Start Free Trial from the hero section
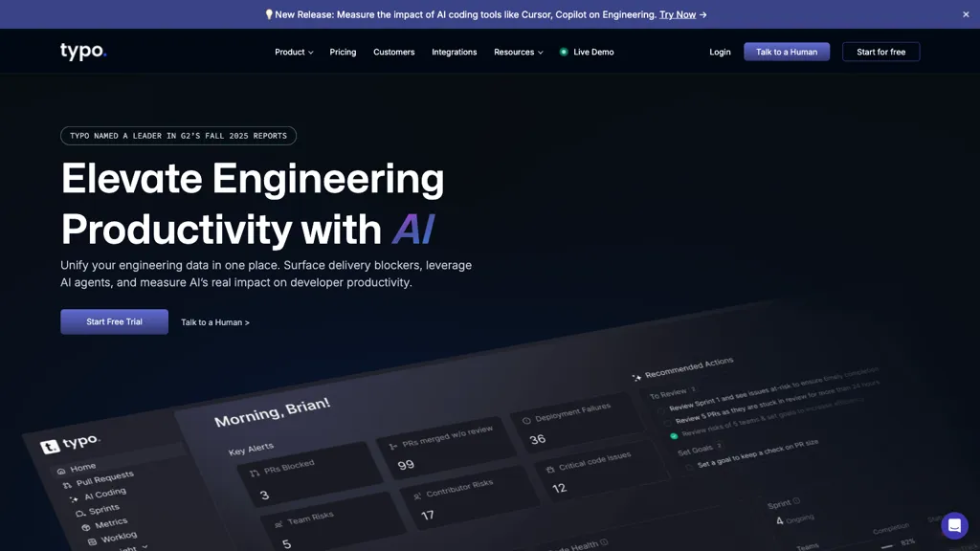The height and width of the screenshot is (551, 980). click(x=114, y=321)
